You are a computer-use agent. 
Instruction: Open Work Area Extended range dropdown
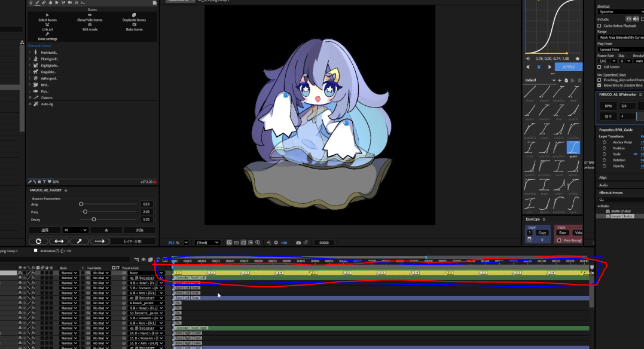point(621,38)
